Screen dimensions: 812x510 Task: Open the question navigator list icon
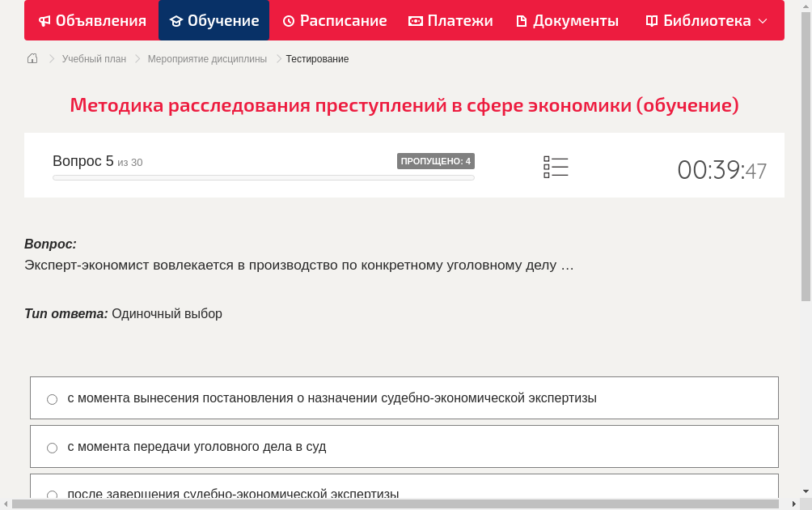556,166
